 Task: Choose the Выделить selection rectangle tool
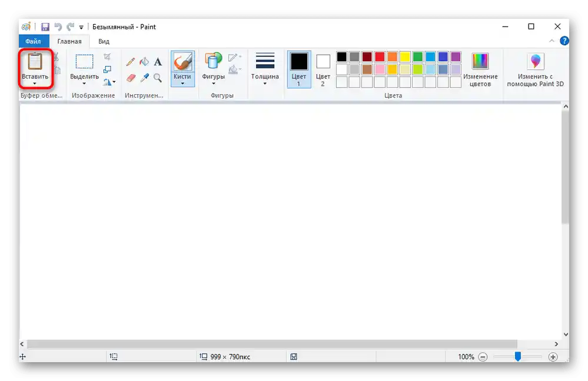point(84,61)
